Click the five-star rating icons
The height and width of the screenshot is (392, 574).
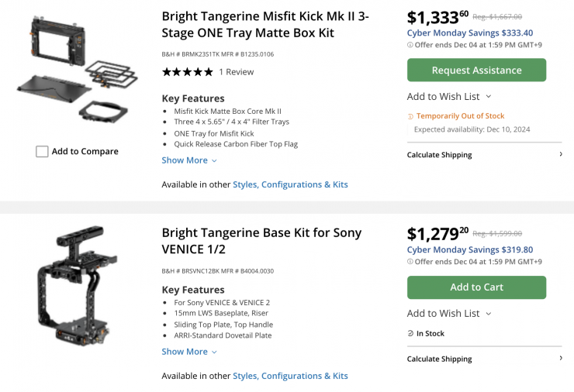187,72
